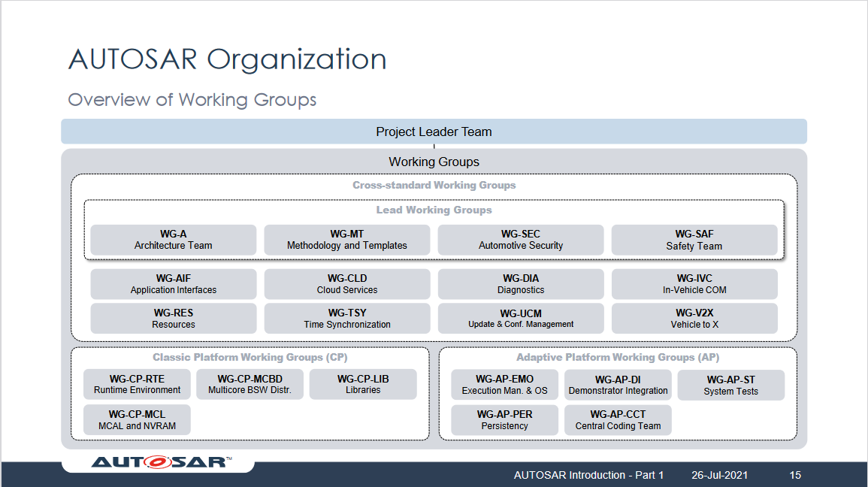868x487 pixels.
Task: Click the 'Lead Working Groups' label
Action: tap(434, 210)
